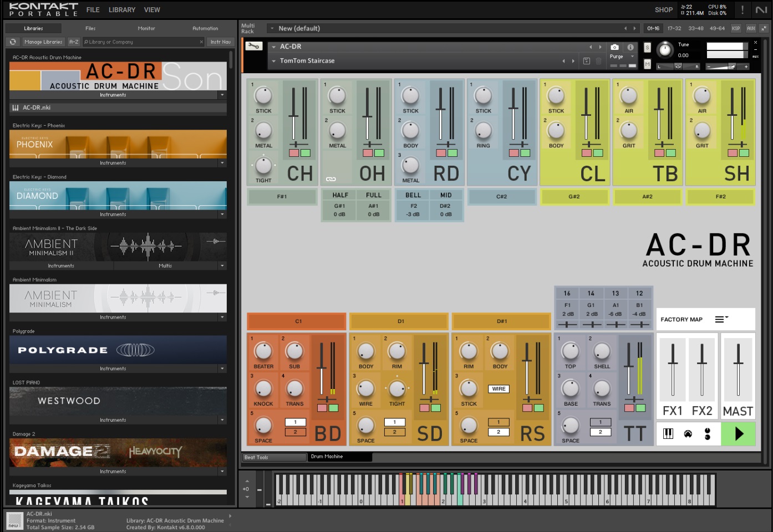
Task: Open the New (default) multi dropdown
Action: (x=272, y=28)
